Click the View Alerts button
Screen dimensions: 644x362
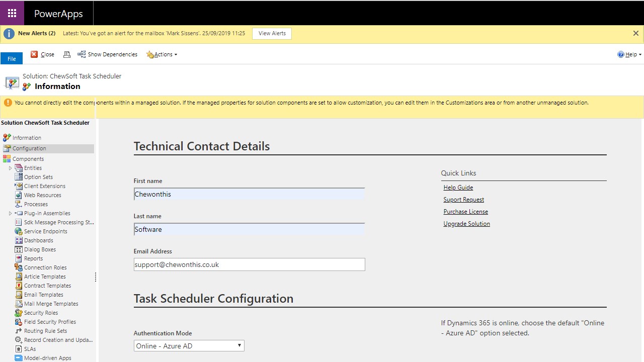click(272, 33)
